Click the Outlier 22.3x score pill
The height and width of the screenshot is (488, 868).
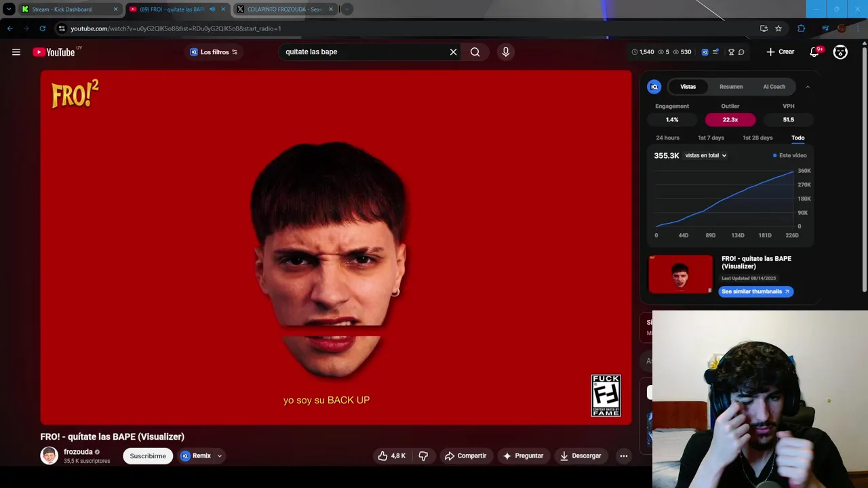coord(730,119)
